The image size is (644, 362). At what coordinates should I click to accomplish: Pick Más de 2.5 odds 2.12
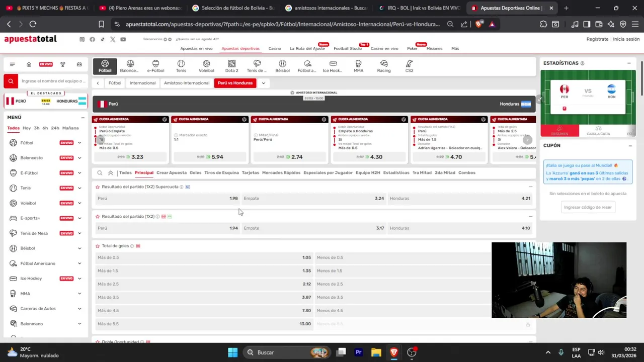204,284
